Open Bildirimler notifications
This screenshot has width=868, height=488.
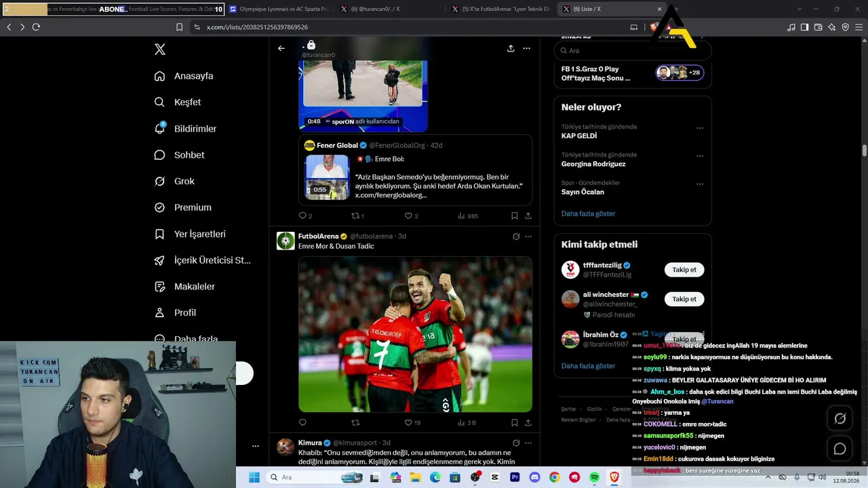[185, 129]
